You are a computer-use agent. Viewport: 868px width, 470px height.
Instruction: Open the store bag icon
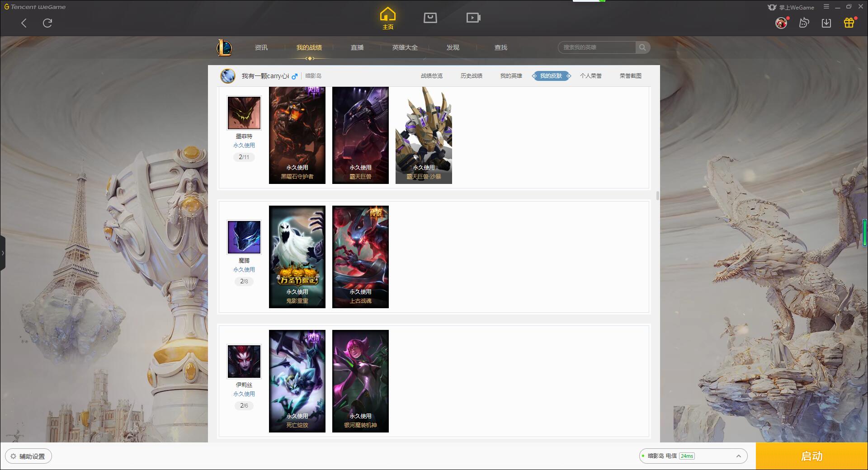click(x=430, y=18)
